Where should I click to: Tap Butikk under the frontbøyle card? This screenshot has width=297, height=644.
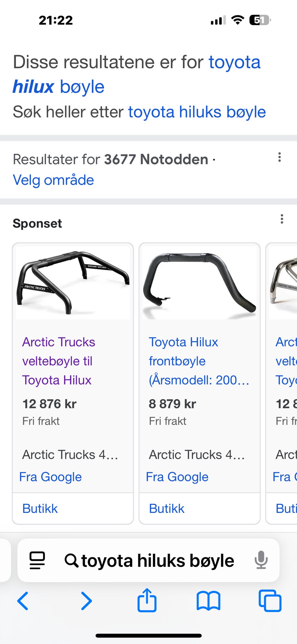(x=166, y=509)
